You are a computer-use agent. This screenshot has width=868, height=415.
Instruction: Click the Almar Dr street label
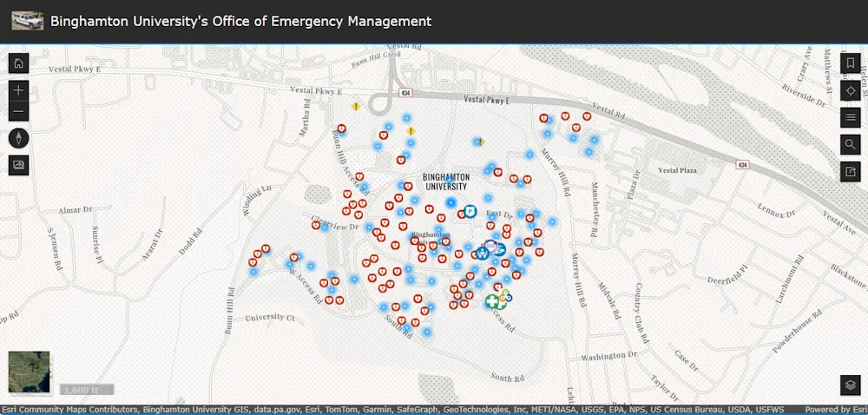click(76, 210)
